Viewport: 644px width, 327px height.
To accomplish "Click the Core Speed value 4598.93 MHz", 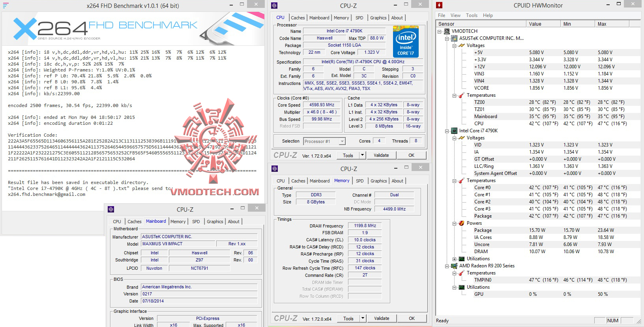I will (322, 105).
